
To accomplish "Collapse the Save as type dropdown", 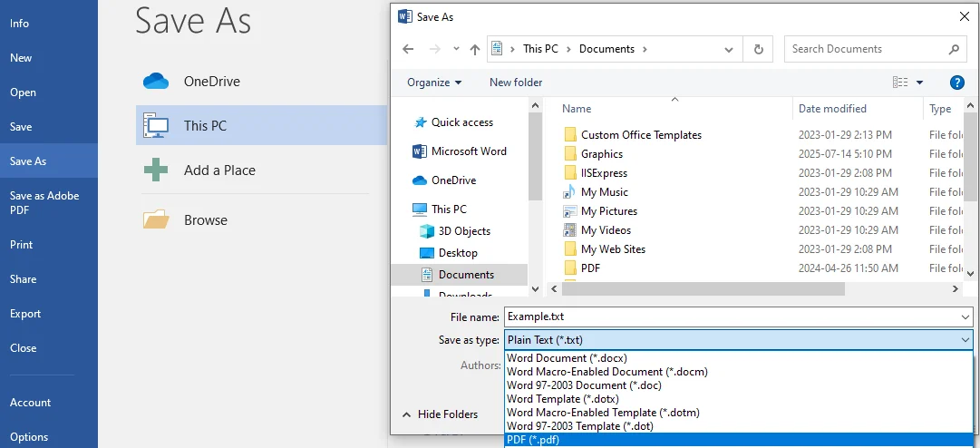I will [x=965, y=340].
